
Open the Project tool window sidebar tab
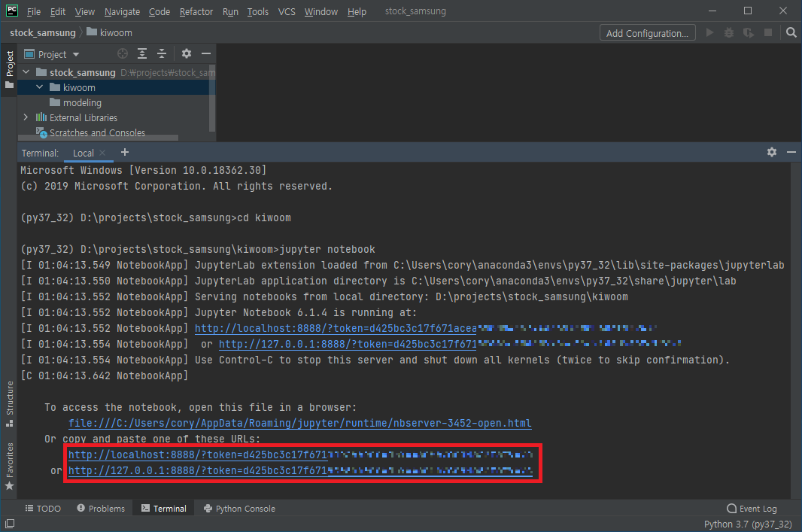point(9,69)
